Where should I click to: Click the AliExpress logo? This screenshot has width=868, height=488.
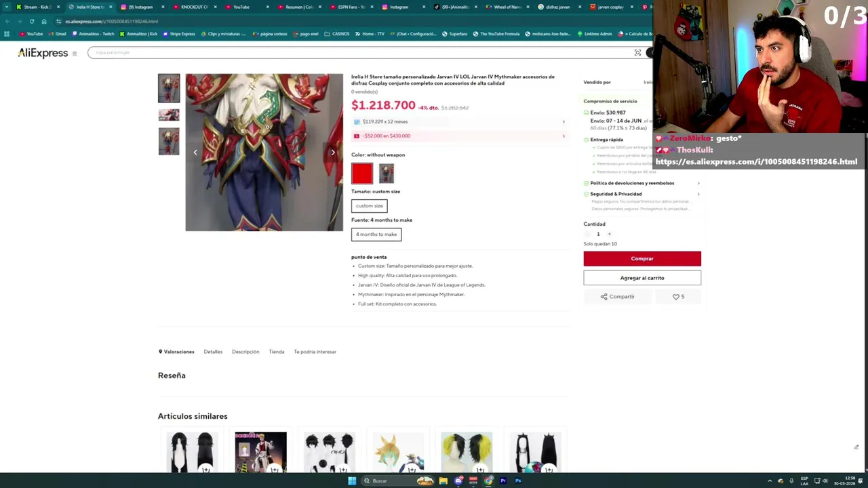pyautogui.click(x=43, y=53)
